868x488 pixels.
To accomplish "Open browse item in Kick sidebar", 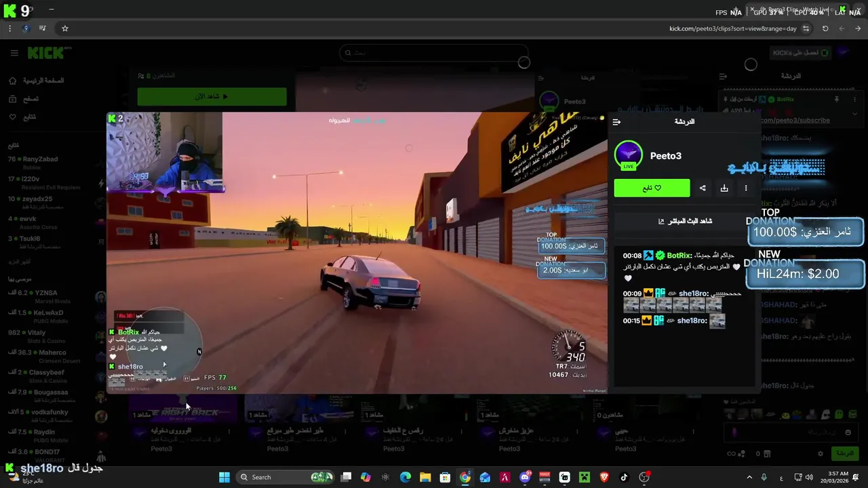I will click(24, 99).
